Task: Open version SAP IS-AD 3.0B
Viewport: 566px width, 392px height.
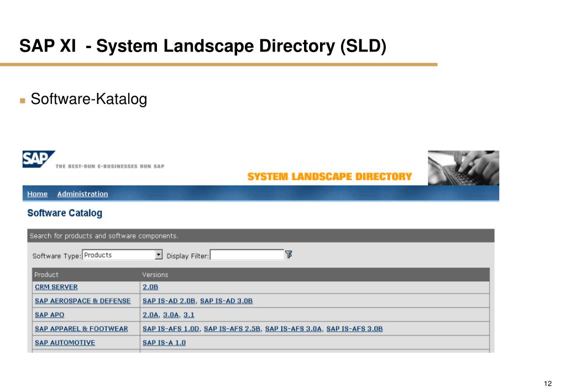Action: coord(226,301)
